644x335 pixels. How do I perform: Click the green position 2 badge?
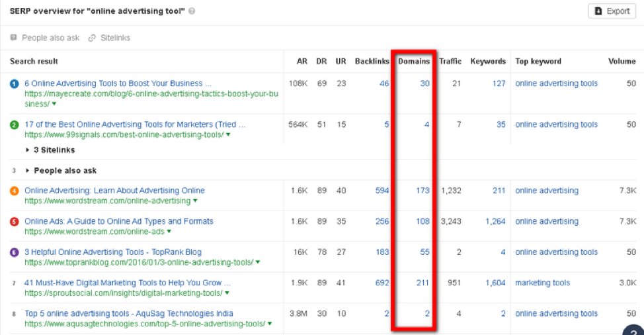click(15, 125)
